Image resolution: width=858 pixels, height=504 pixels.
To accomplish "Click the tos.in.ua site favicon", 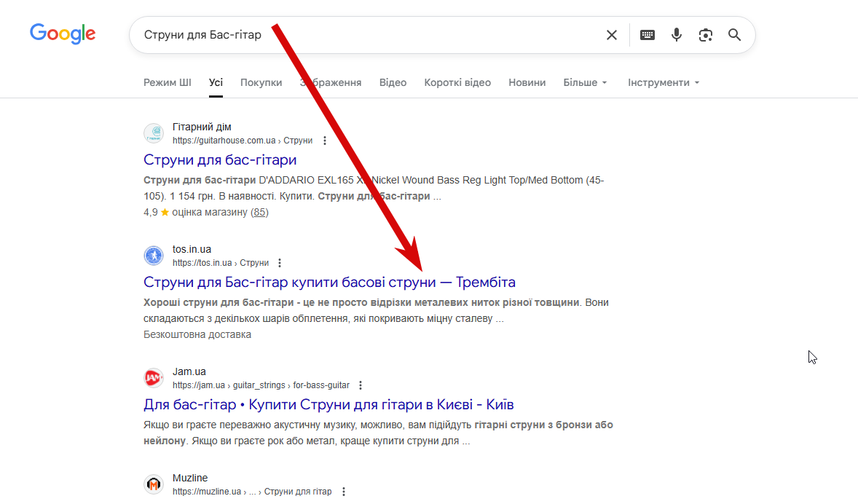I will 154,256.
